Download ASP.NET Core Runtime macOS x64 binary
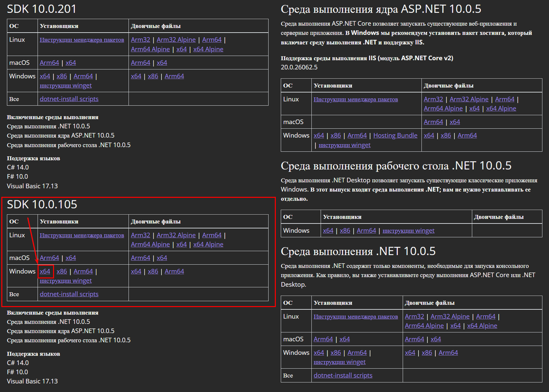This screenshot has height=392, width=549. click(455, 122)
